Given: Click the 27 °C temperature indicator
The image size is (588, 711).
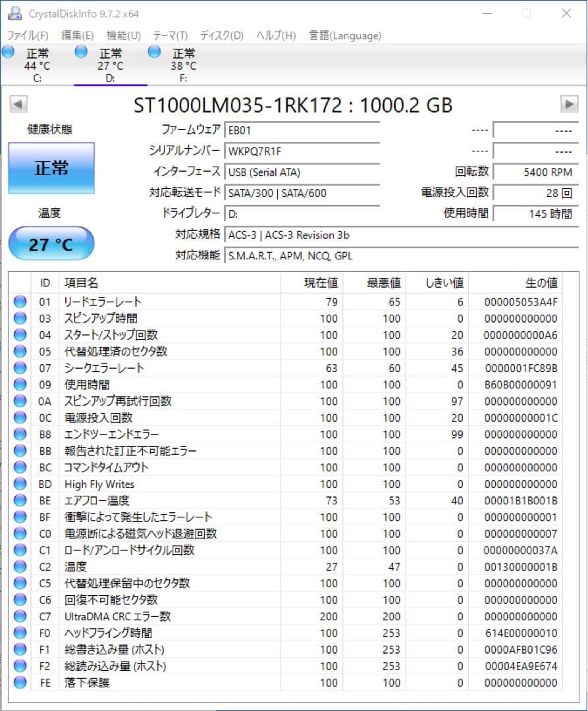Looking at the screenshot, I should 51,243.
